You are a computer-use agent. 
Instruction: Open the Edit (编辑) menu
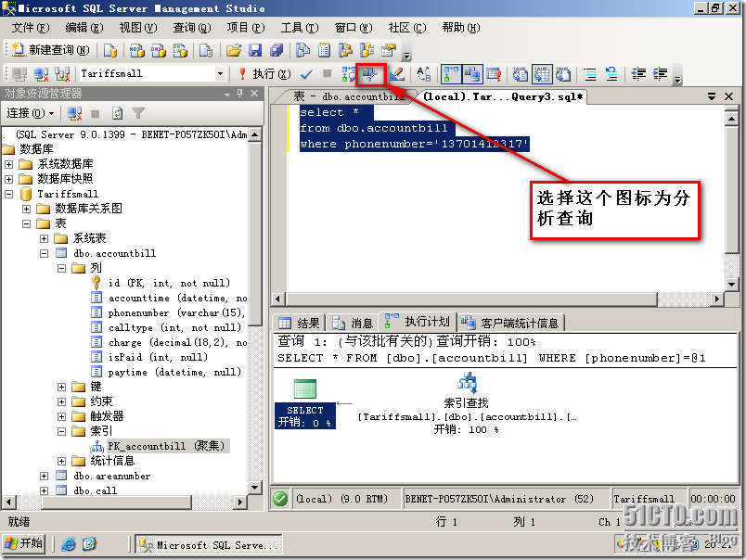pyautogui.click(x=84, y=28)
